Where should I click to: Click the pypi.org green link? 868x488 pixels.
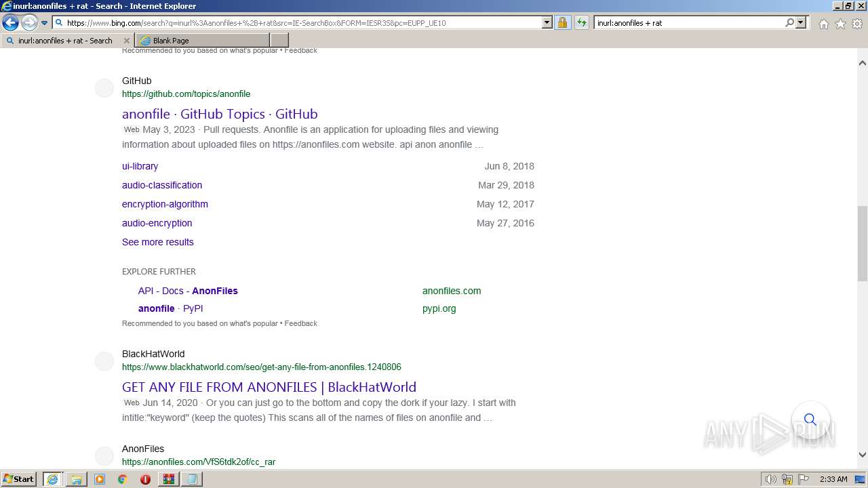coord(439,308)
